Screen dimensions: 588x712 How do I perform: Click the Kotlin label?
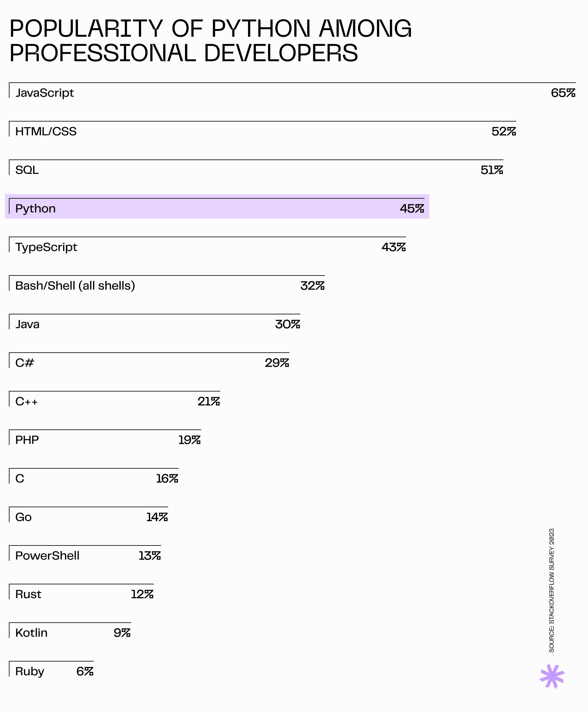click(31, 633)
